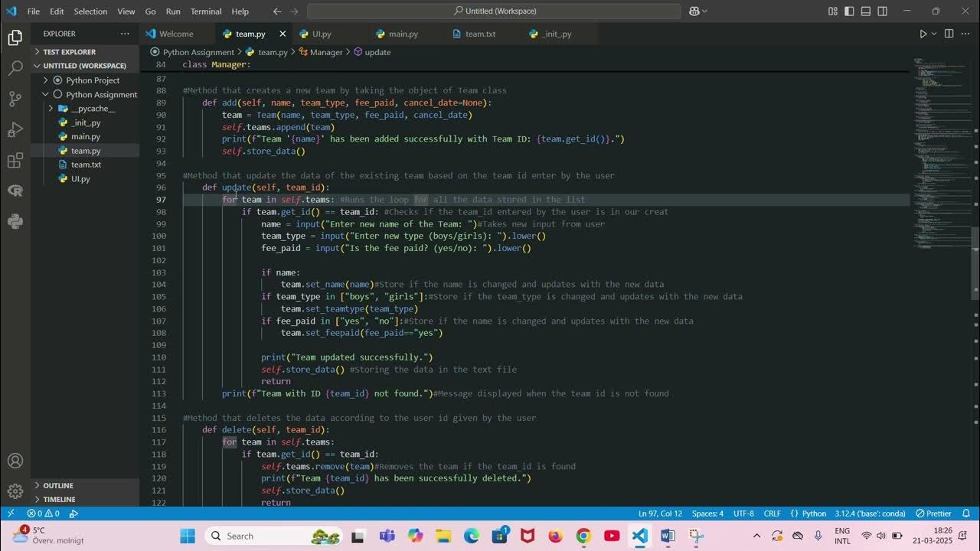Image resolution: width=980 pixels, height=551 pixels.
Task: Open the Terminal menu
Action: coord(206,11)
